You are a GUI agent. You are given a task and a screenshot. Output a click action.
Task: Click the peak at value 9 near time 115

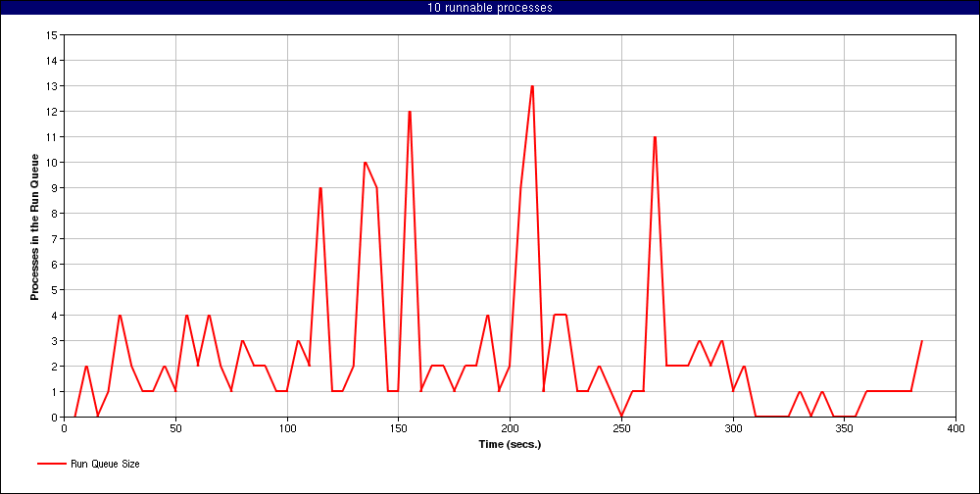point(320,187)
